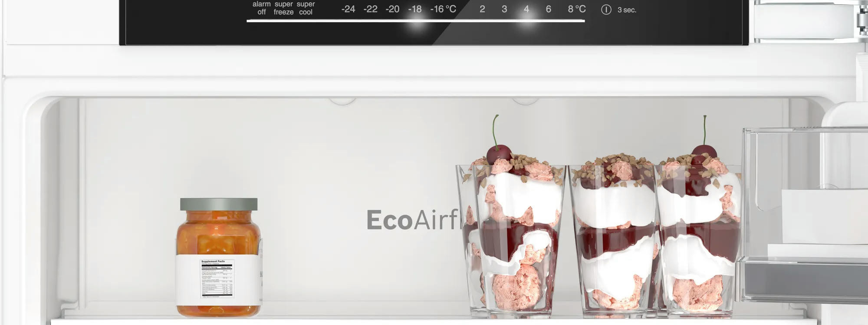This screenshot has width=868, height=325.
Task: Click the cherry on the rightmost dessert
Action: tap(704, 152)
